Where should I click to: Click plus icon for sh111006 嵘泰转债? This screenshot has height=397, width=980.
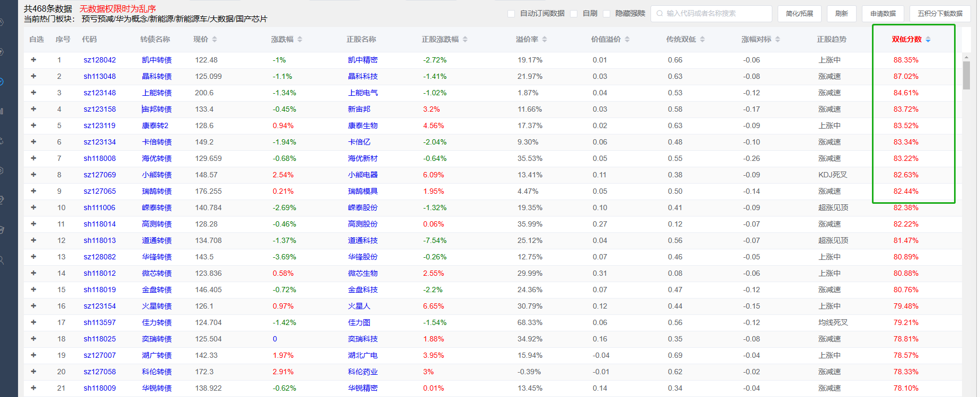(33, 207)
